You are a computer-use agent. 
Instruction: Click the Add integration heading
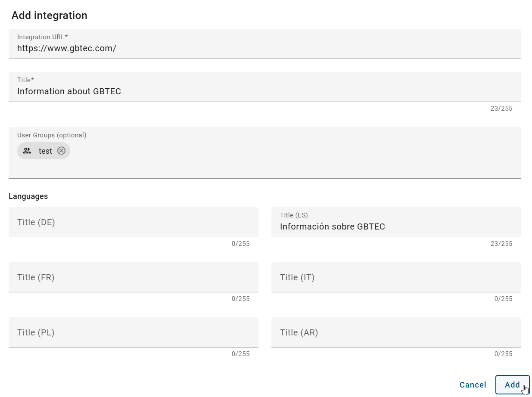pyautogui.click(x=49, y=16)
